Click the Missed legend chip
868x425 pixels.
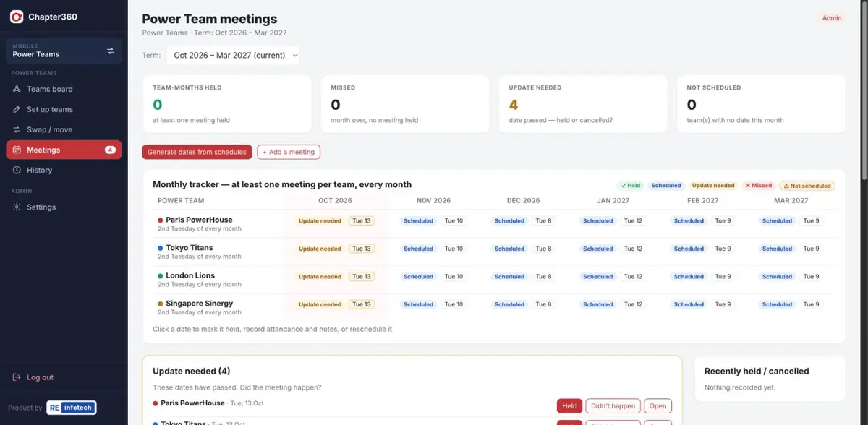pyautogui.click(x=759, y=186)
